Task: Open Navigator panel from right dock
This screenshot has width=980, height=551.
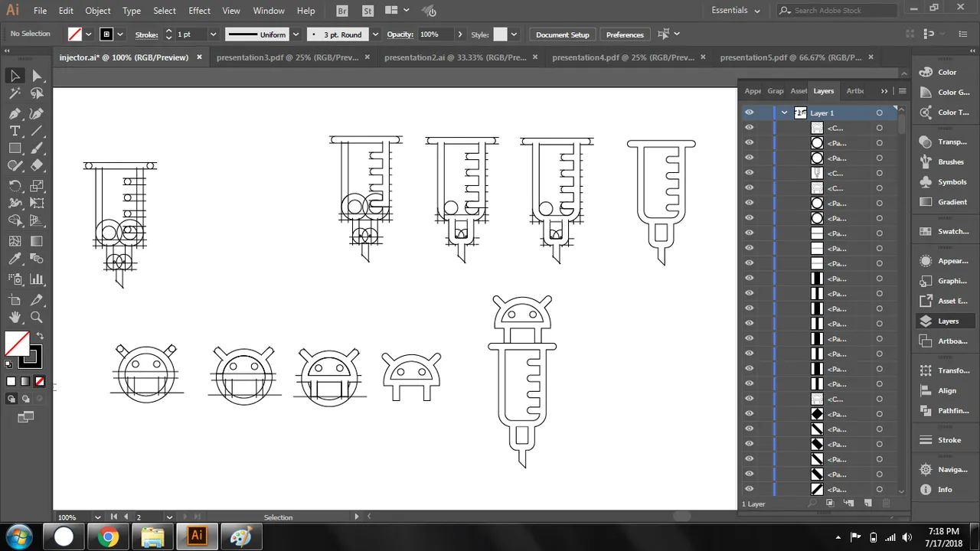Action: point(944,470)
